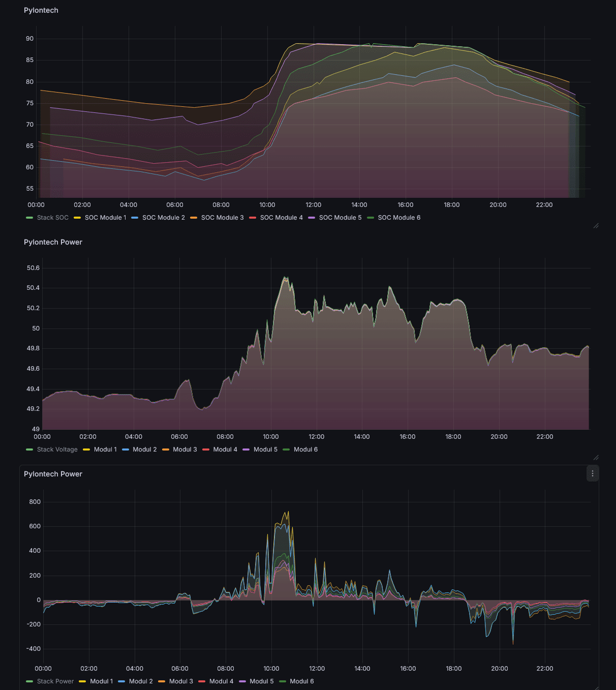Open the Pylontech panel title menu
Screen dimensions: 616x690
pos(41,10)
